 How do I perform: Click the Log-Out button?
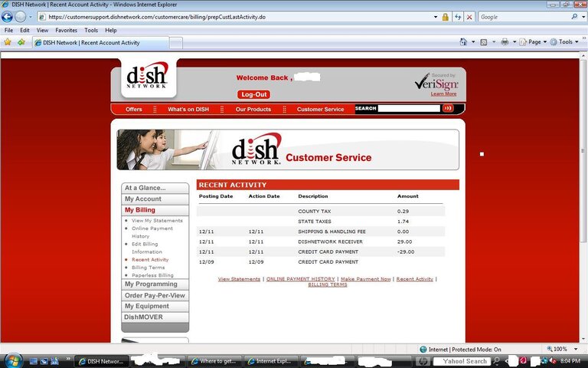coord(253,94)
